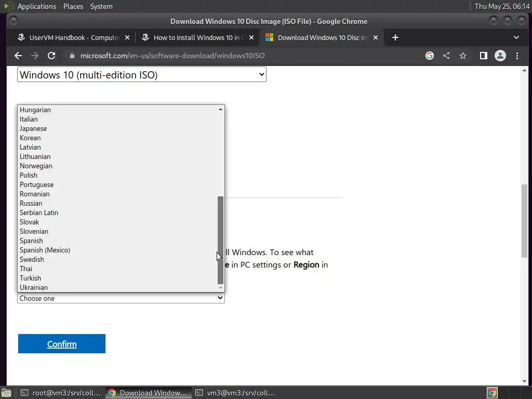Open the System menu
This screenshot has height=399, width=532.
pos(101,6)
